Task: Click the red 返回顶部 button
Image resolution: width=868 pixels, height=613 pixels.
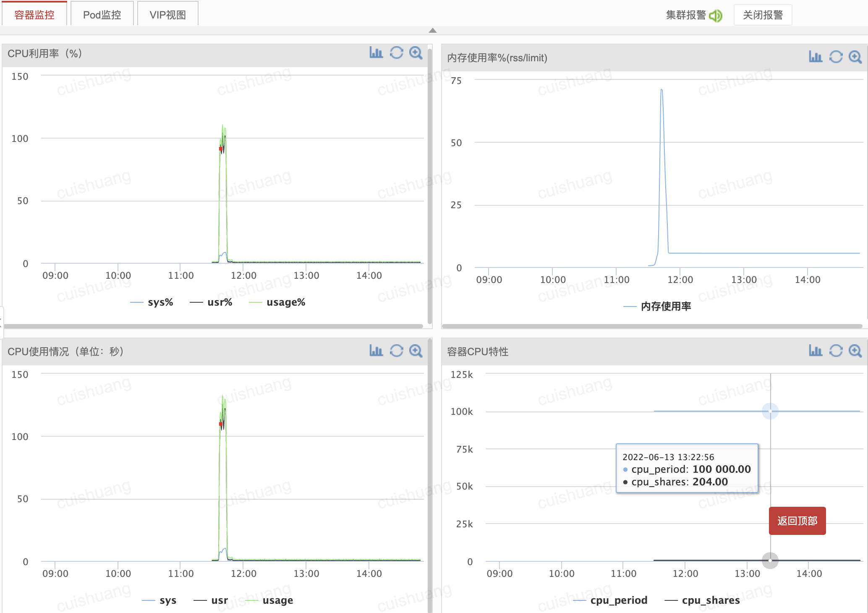Action: [x=797, y=521]
